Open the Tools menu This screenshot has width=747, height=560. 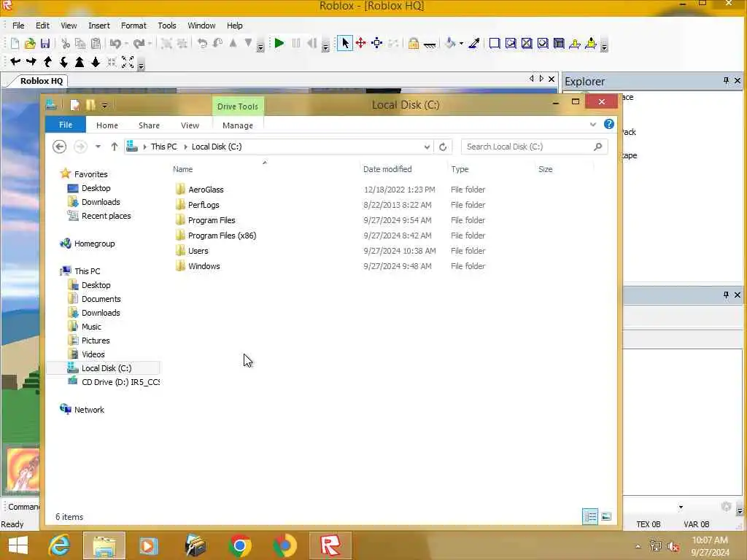point(167,26)
